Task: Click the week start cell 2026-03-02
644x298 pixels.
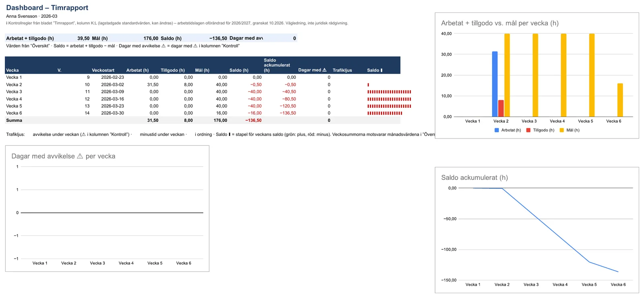Action: pyautogui.click(x=113, y=85)
